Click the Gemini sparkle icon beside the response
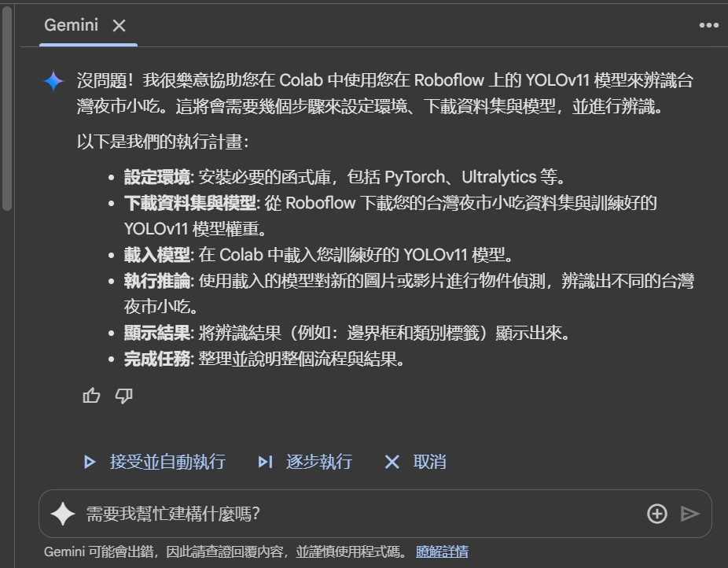The image size is (728, 568). (x=53, y=81)
